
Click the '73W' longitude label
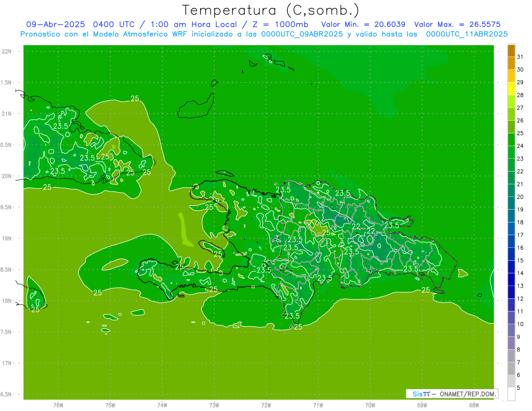214,405
